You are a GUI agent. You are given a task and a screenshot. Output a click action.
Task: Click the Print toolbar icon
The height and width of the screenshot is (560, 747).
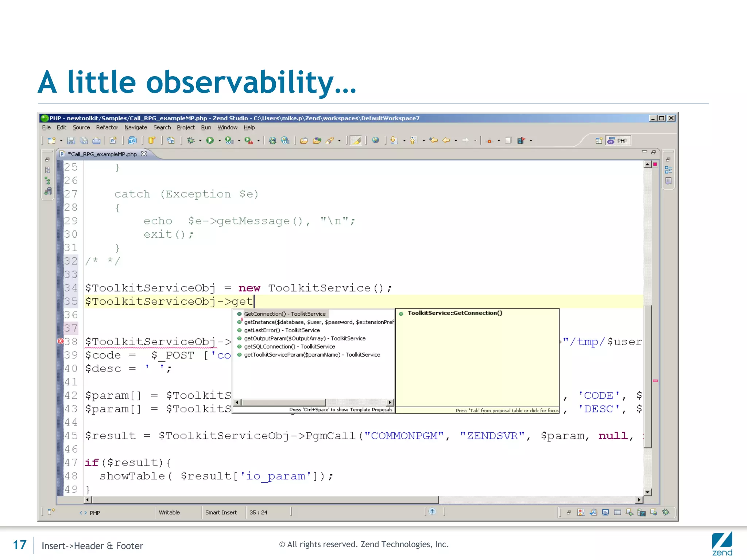pyautogui.click(x=96, y=140)
